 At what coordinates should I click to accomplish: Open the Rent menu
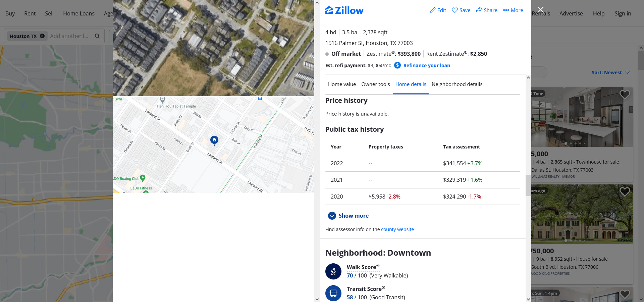pos(30,13)
